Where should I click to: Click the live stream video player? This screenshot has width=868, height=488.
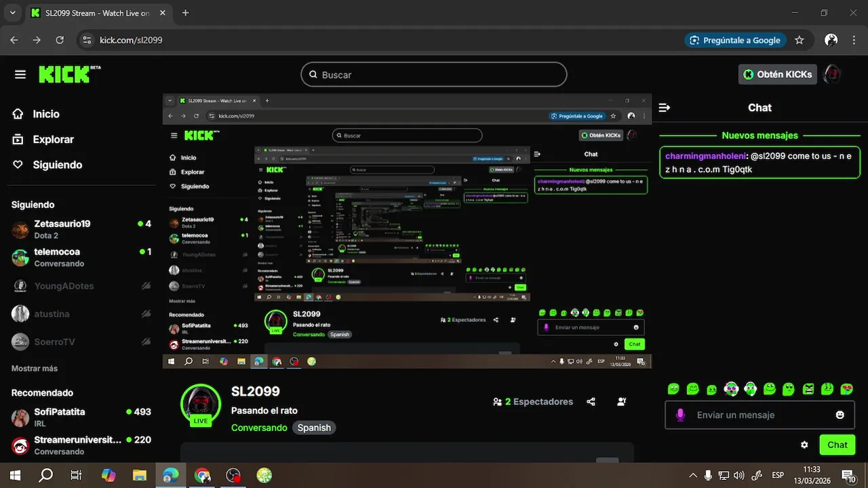(407, 231)
